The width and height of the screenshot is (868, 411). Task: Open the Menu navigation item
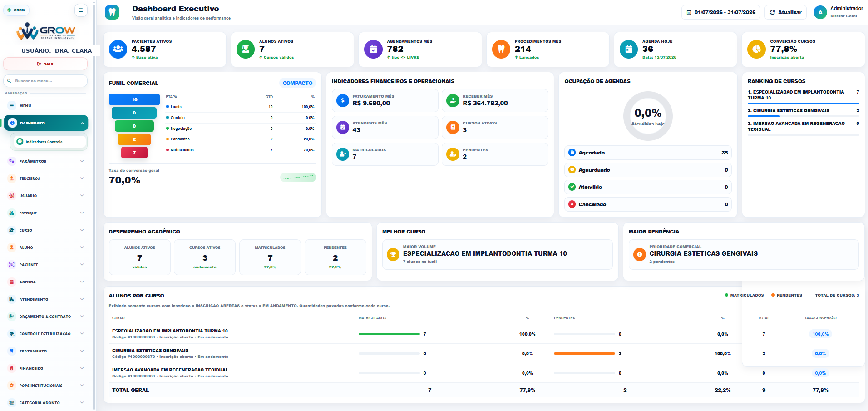pos(46,106)
